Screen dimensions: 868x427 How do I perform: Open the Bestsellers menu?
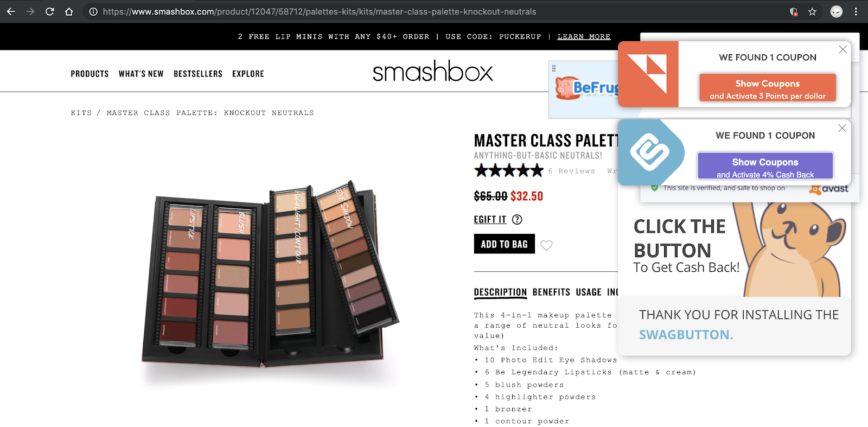point(198,74)
